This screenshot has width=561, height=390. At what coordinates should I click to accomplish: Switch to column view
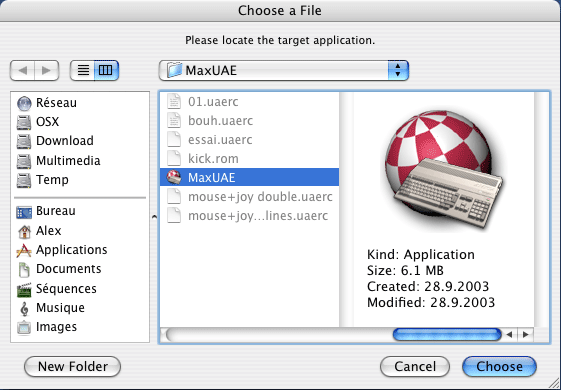point(106,70)
